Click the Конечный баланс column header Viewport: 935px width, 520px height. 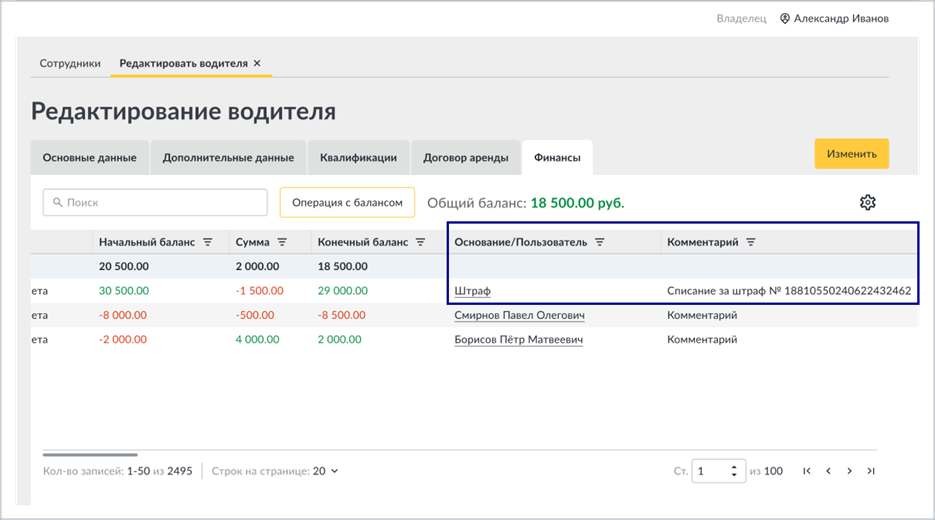[363, 242]
